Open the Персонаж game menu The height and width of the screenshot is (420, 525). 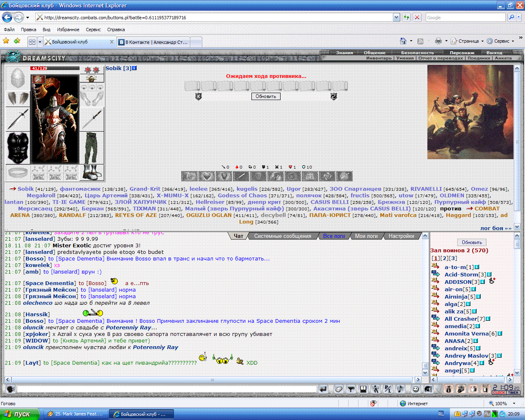(x=462, y=52)
